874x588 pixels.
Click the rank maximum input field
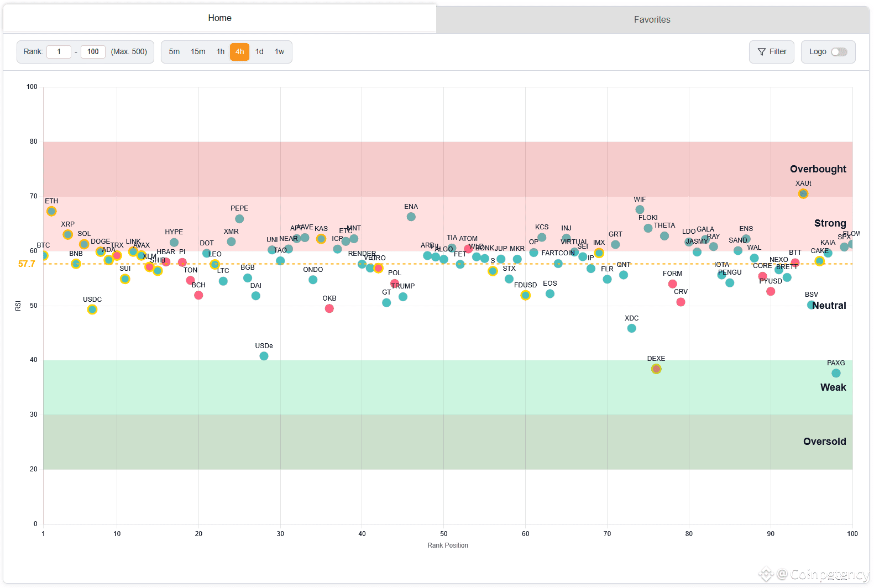(x=93, y=52)
